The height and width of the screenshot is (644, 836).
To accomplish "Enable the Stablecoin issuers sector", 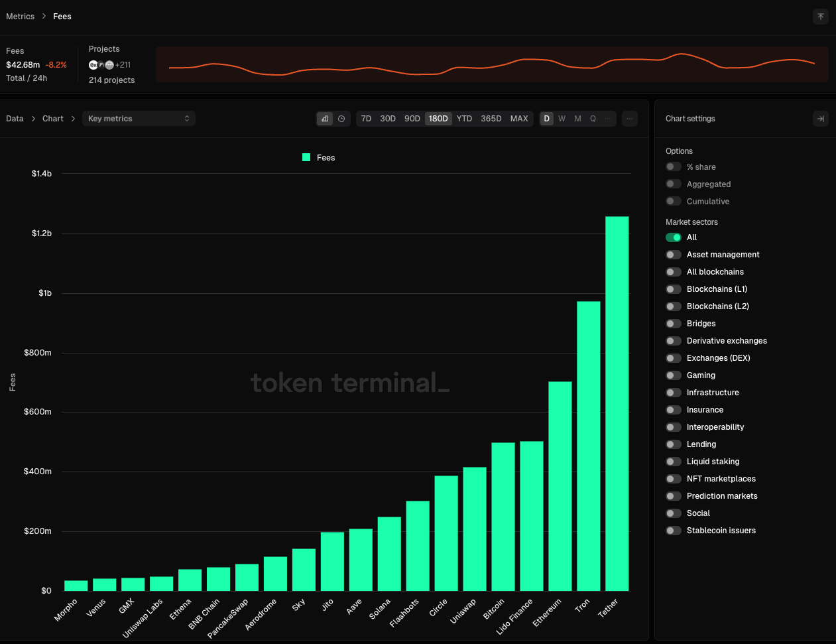I will (674, 531).
